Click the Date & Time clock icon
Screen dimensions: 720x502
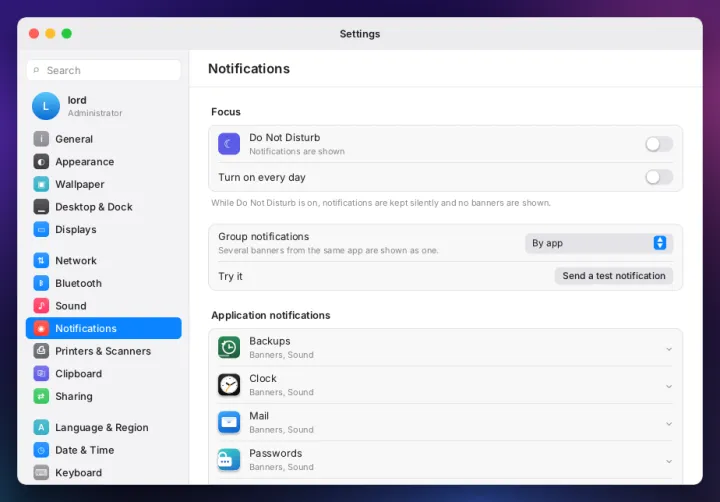[x=41, y=450]
